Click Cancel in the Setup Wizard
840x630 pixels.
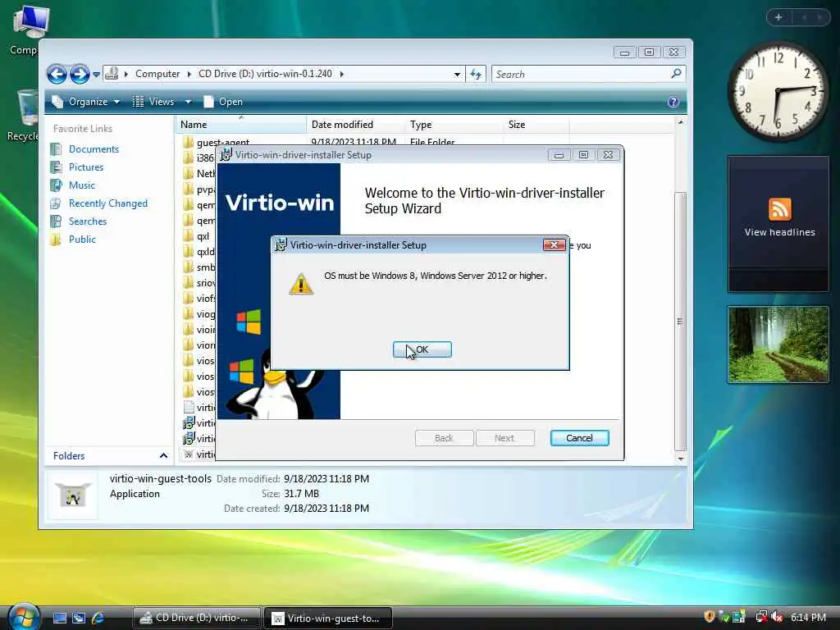579,438
